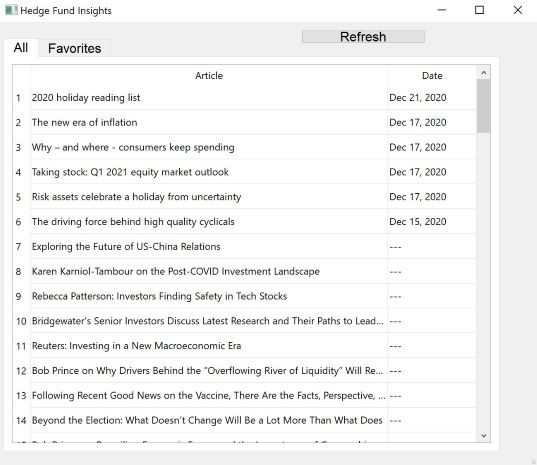Screen dimensions: 537x465
Task: Select Karen Karniol-Tambour Post-COVID article
Action: pos(176,272)
